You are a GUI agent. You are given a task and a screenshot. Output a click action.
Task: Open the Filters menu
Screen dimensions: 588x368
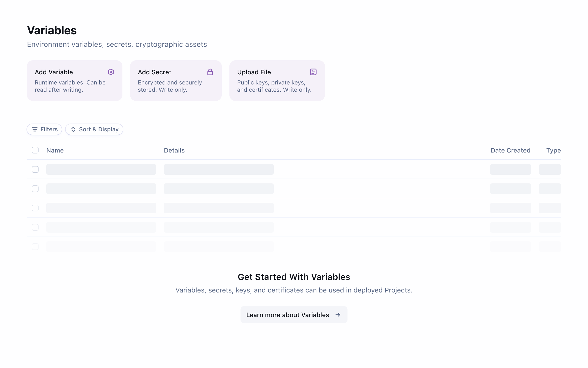(45, 129)
